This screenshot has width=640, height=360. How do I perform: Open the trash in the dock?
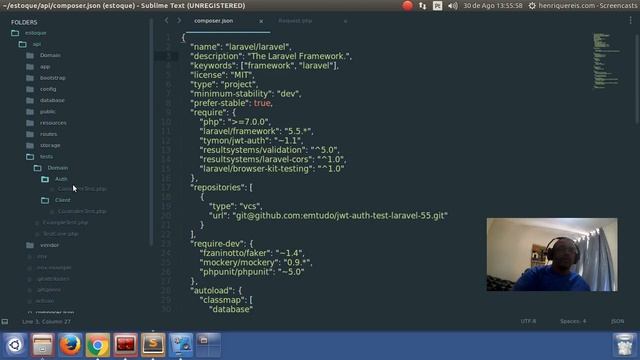(x=624, y=345)
